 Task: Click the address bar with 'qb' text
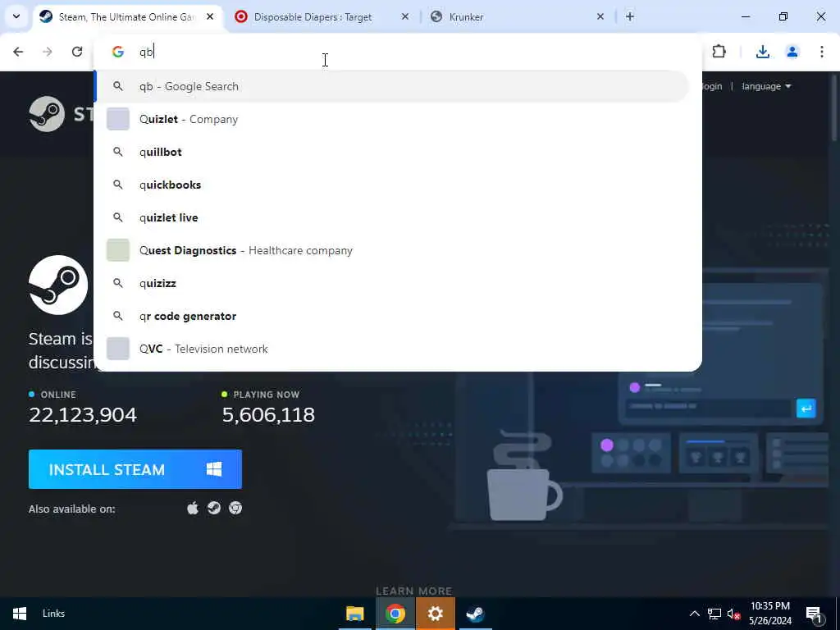click(396, 52)
